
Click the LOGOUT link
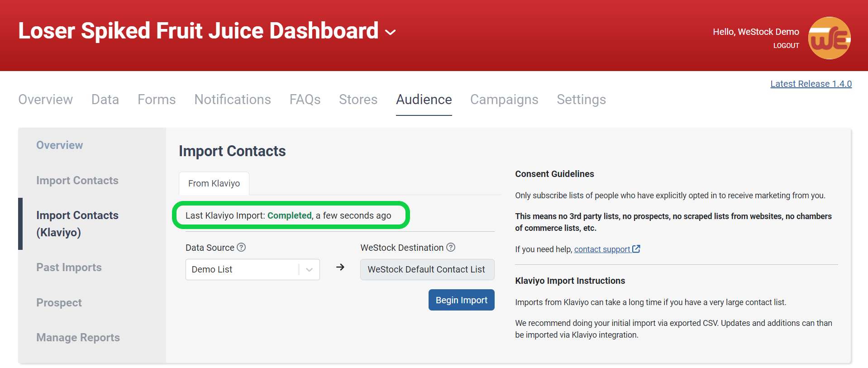click(x=786, y=46)
